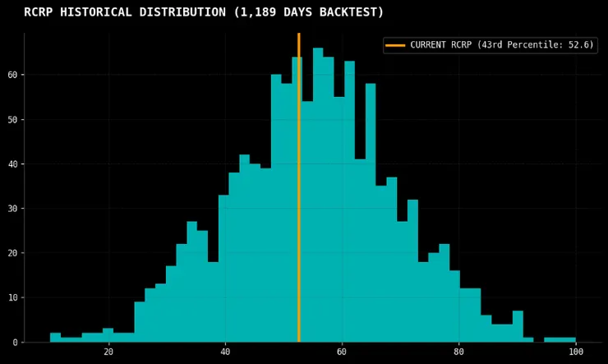The image size is (608, 364).
Task: Click y-axis label '10'
Action: click(x=12, y=297)
